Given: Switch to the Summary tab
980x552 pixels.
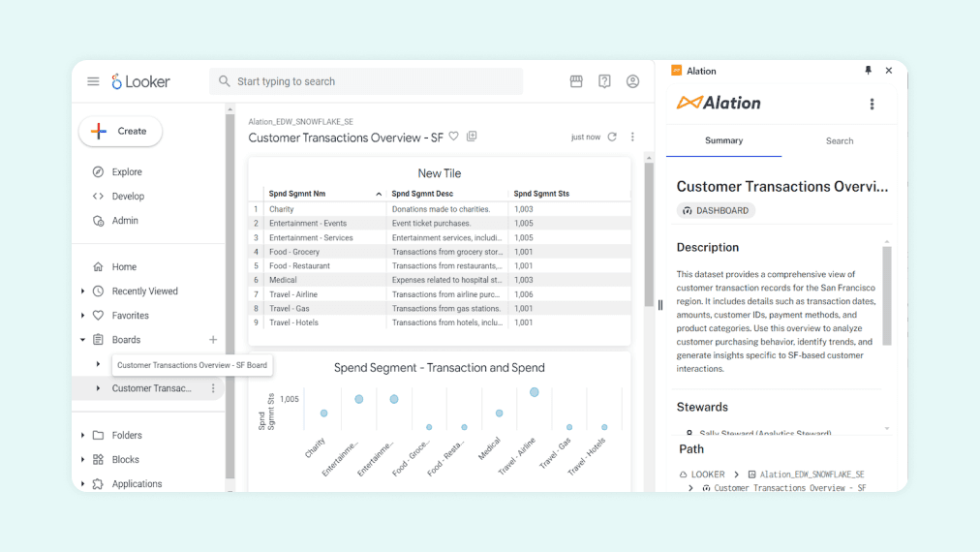Looking at the screenshot, I should 723,140.
